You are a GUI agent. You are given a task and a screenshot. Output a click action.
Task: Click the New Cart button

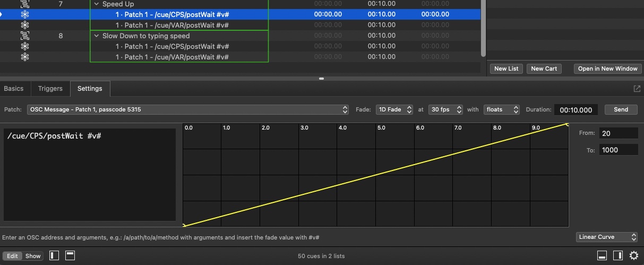544,69
